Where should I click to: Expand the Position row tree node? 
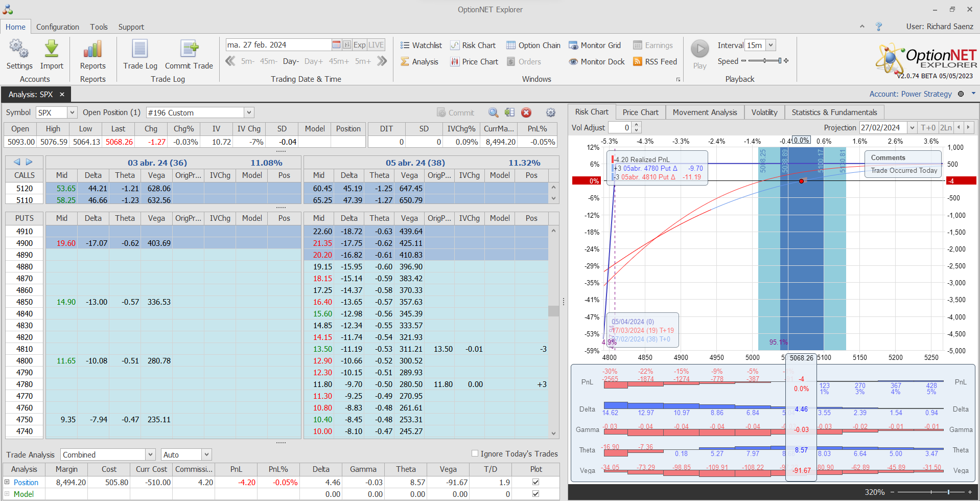[7, 482]
